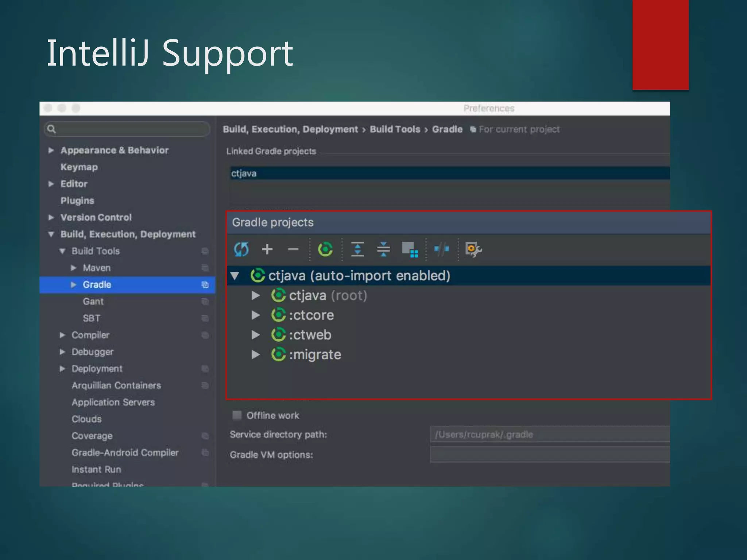Collapse the Build Tools subtree
This screenshot has height=560, width=747.
[x=62, y=251]
